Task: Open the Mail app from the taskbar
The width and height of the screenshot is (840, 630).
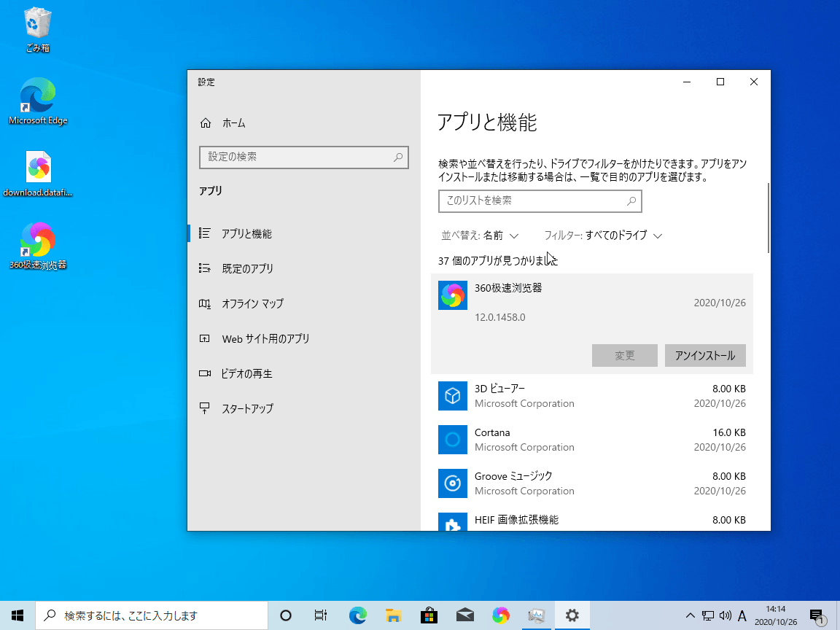Action: (x=464, y=615)
